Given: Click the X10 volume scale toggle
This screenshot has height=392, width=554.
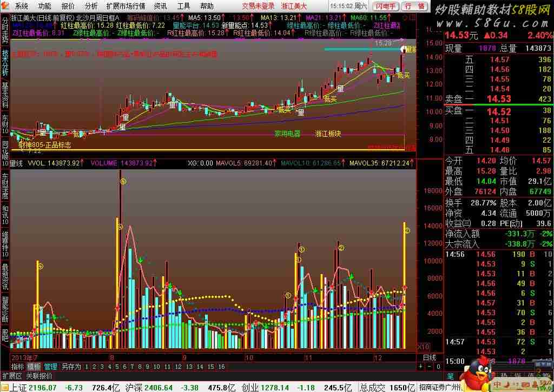Looking at the screenshot, I should (423, 347).
